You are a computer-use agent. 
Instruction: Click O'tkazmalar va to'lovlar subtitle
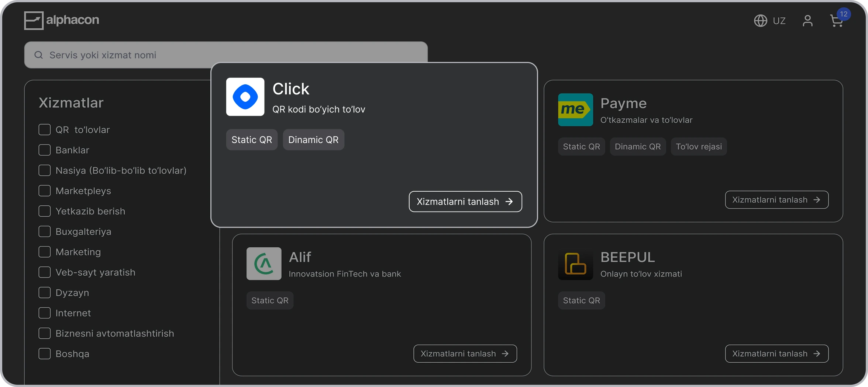pos(646,120)
